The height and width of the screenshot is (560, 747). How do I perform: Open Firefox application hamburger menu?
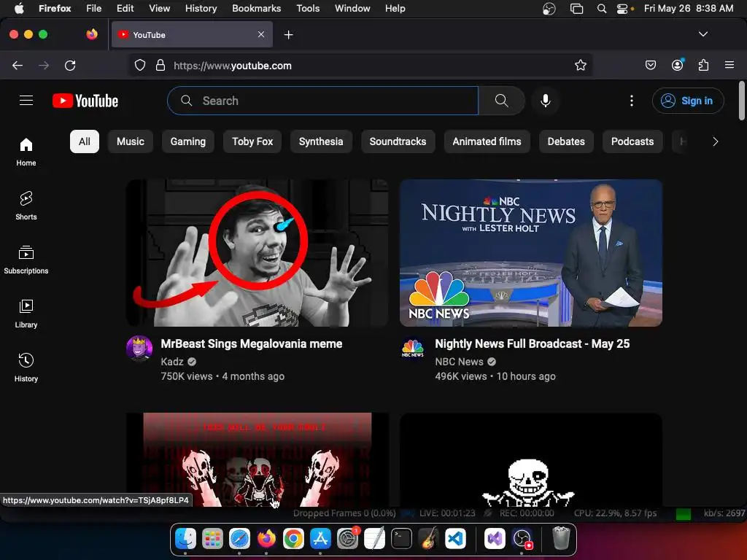(729, 65)
